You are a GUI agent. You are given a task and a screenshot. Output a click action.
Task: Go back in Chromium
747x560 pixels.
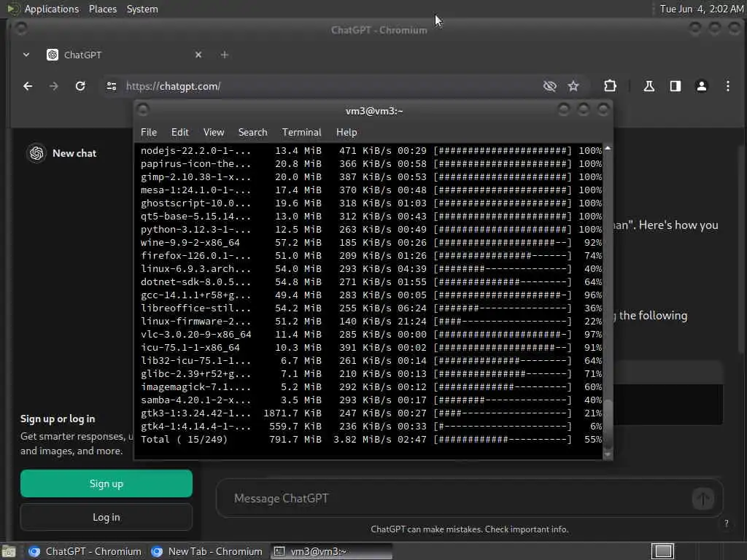point(28,86)
